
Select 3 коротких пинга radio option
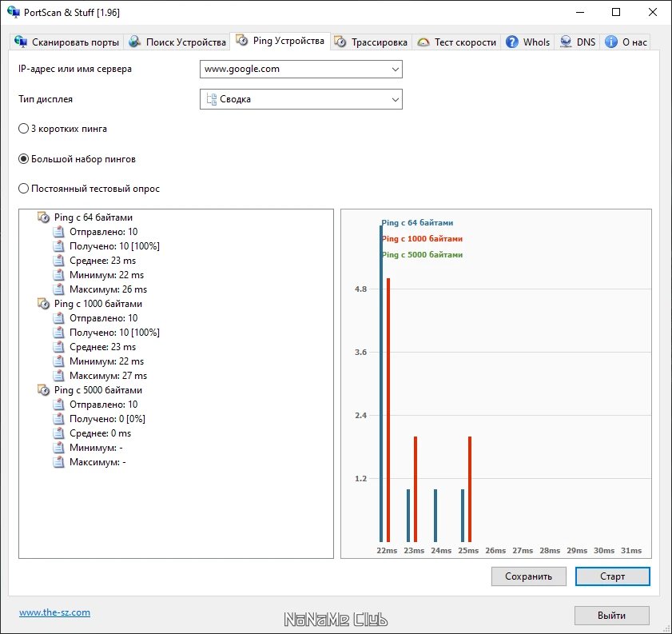click(x=23, y=129)
